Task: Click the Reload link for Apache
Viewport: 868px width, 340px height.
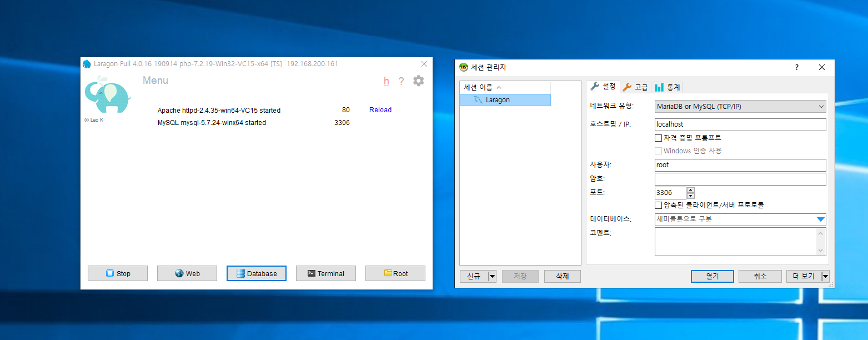Action: pos(380,110)
